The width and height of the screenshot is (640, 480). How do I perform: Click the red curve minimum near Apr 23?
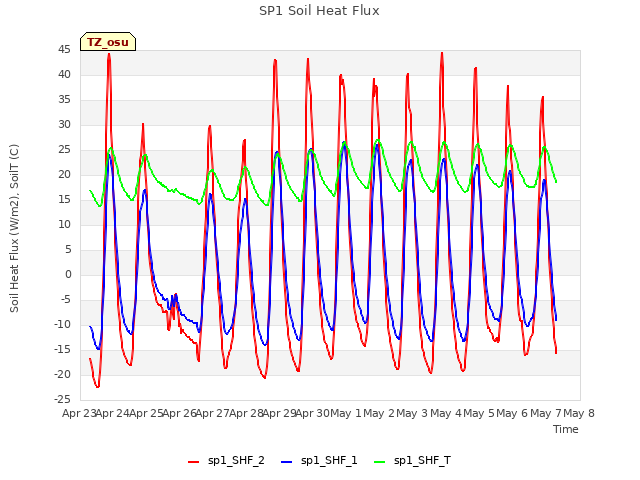click(x=97, y=386)
